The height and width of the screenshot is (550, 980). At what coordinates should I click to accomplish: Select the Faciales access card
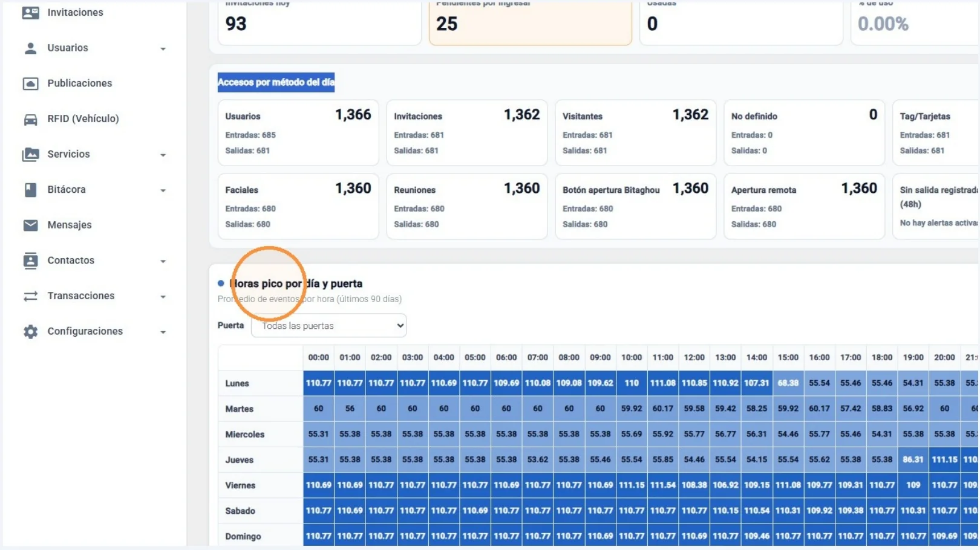[x=298, y=207]
